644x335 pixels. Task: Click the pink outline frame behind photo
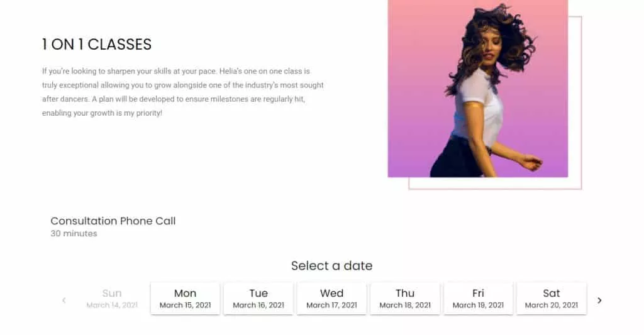click(x=580, y=126)
